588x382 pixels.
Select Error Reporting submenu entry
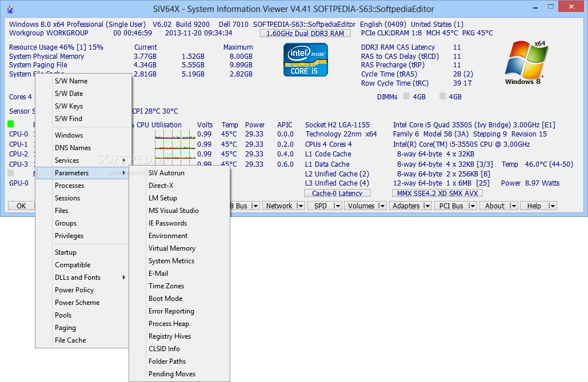click(x=179, y=311)
